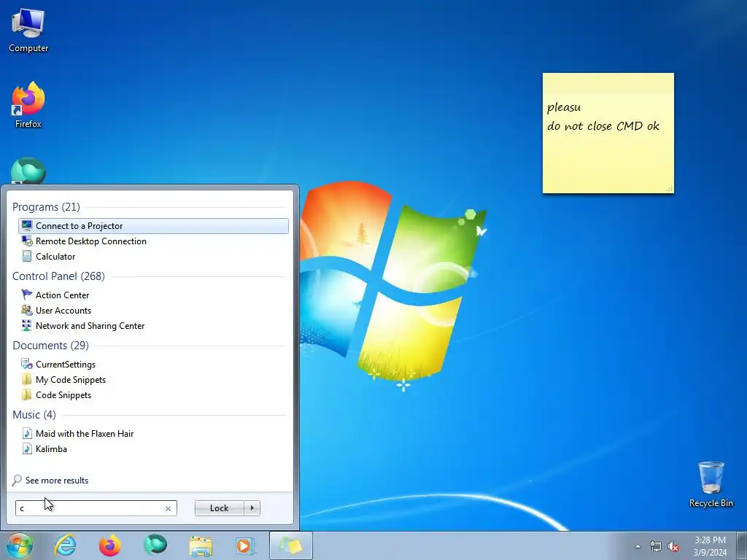747x560 pixels.
Task: Clear the search box with the X
Action: 168,508
